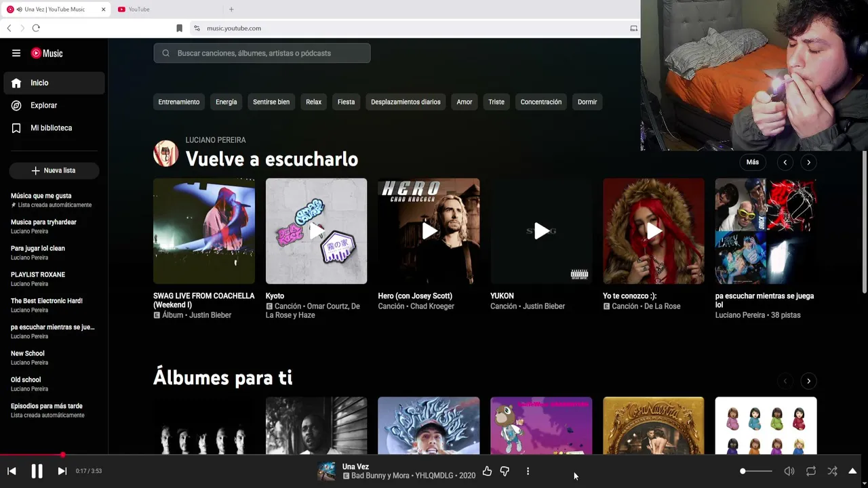Open the Musica para tryhardear playlist
This screenshot has height=488, width=868.
pyautogui.click(x=53, y=226)
